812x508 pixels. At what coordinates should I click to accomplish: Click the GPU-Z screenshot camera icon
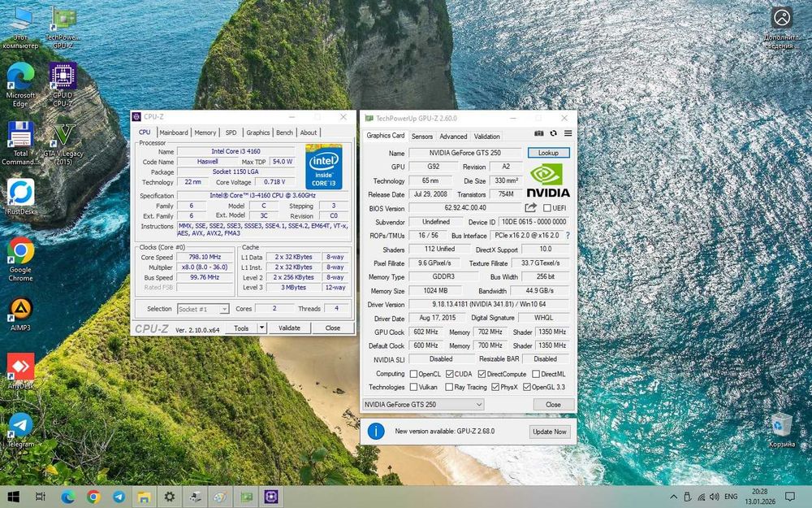tap(539, 133)
